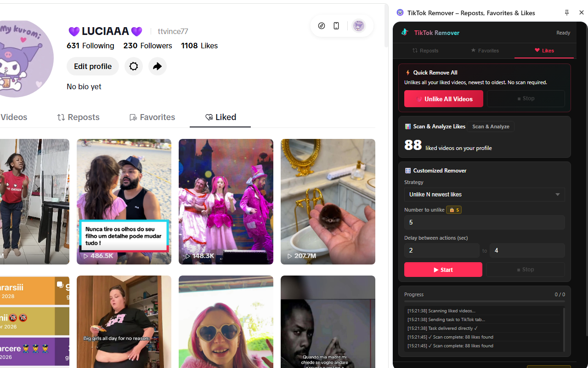Click the Customized Remover grid icon
Viewport: 588px width, 368px height.
coord(407,171)
